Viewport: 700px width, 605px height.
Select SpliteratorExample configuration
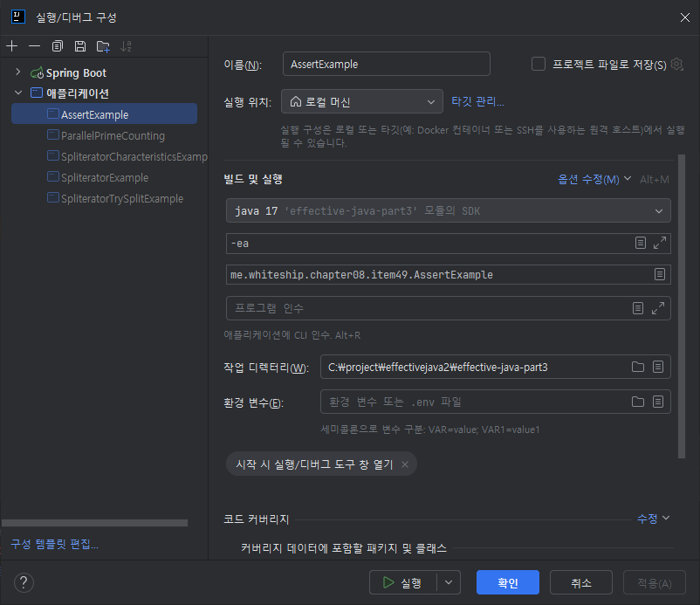pyautogui.click(x=105, y=178)
